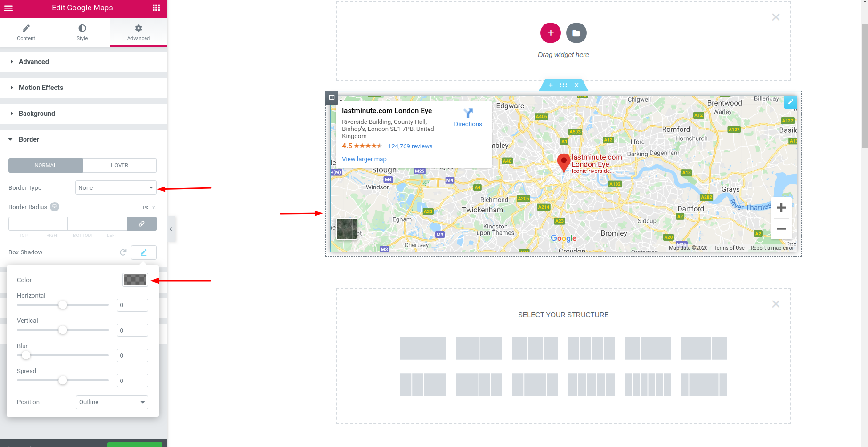Click the Vertical value input
The height and width of the screenshot is (447, 868).
pyautogui.click(x=132, y=330)
